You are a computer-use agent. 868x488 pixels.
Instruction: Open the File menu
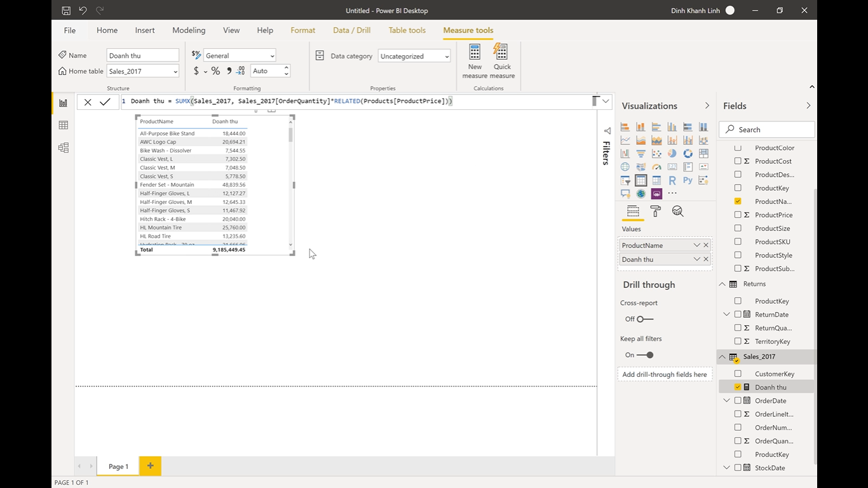[70, 30]
